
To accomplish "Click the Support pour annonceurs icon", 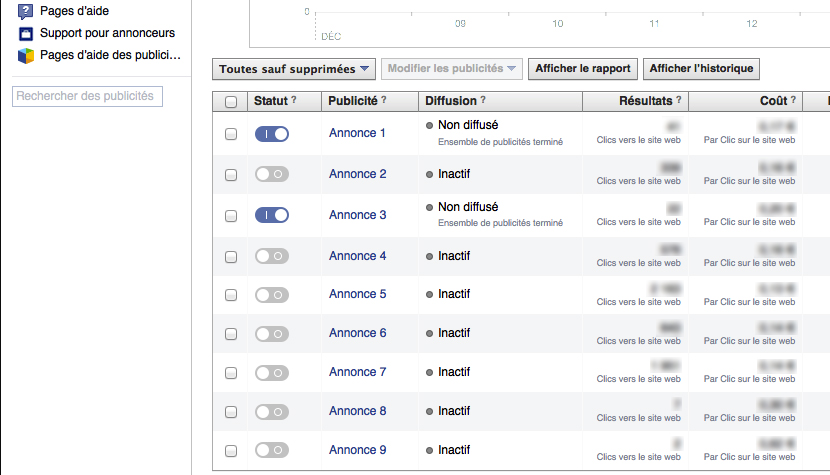I will (x=26, y=33).
